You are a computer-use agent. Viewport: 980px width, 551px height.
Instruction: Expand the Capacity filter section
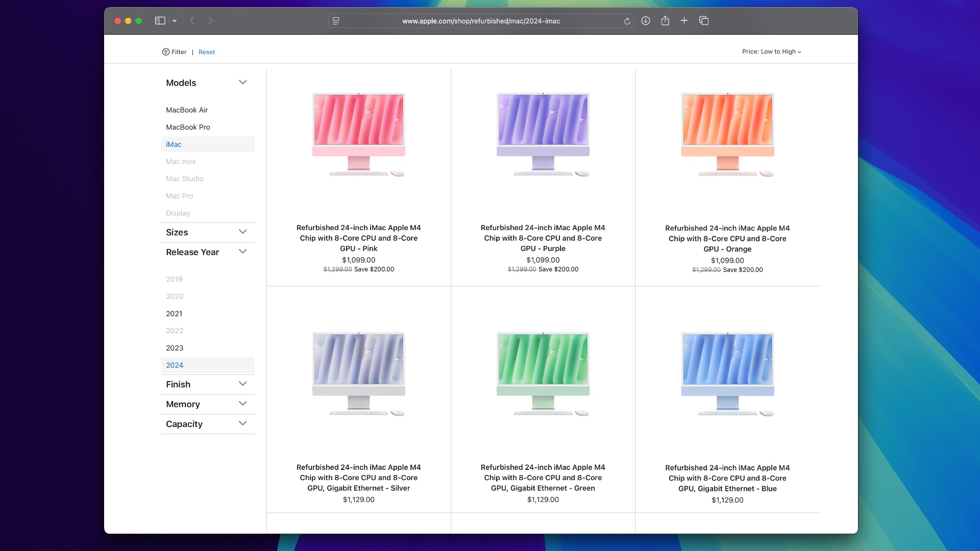pos(207,424)
